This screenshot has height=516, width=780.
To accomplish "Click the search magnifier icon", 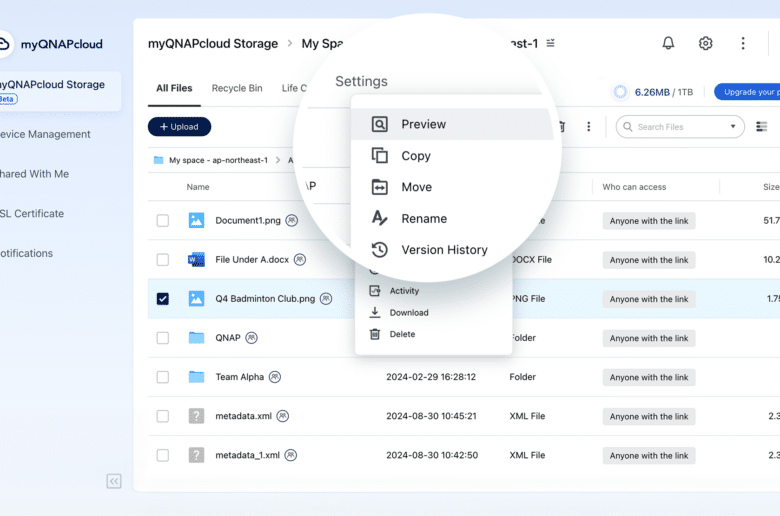I will pos(628,127).
